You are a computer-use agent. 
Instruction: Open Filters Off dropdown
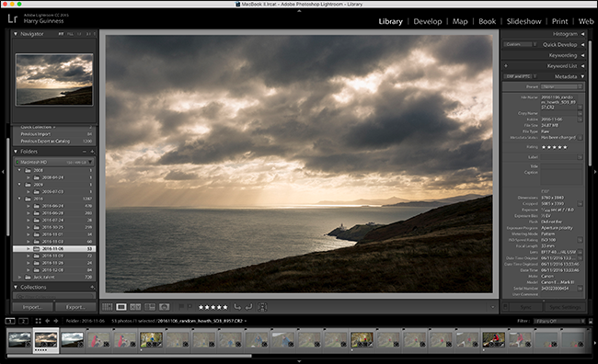click(558, 322)
